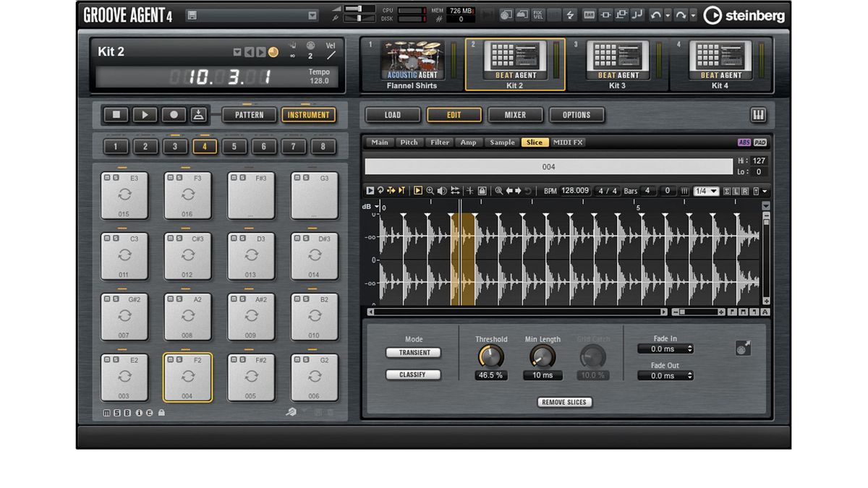Screen dimensions: 868x488
Task: Click the Threshold knob
Action: [x=490, y=356]
